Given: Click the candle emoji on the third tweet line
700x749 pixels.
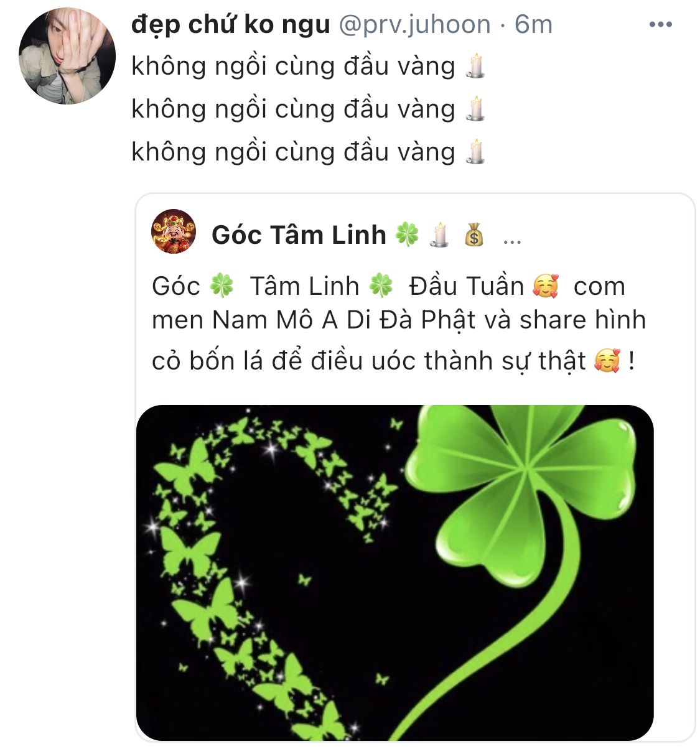Looking at the screenshot, I should [475, 152].
